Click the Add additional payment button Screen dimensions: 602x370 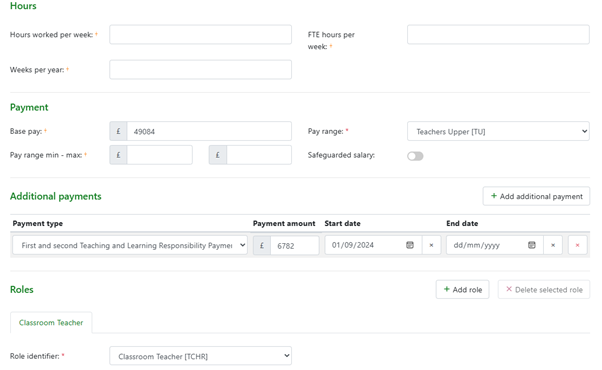tap(536, 196)
